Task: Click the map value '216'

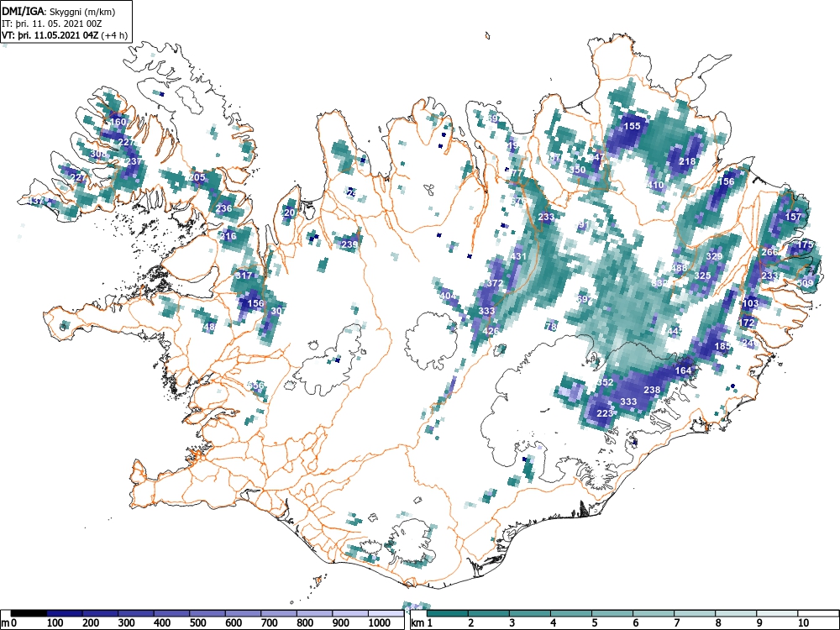Action: point(228,236)
